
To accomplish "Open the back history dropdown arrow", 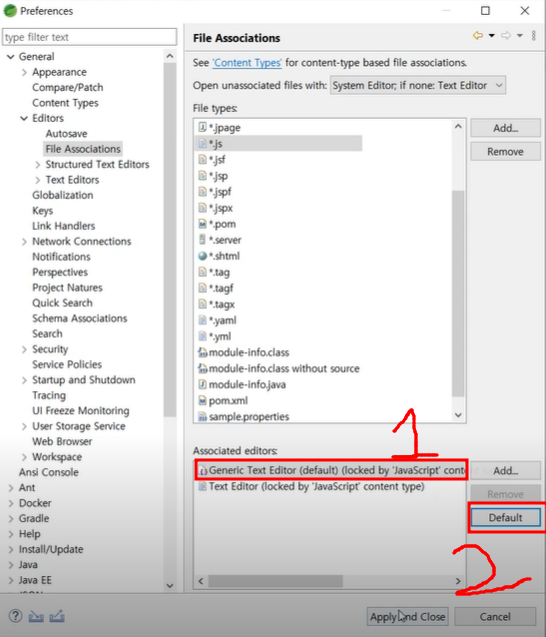I will (492, 36).
